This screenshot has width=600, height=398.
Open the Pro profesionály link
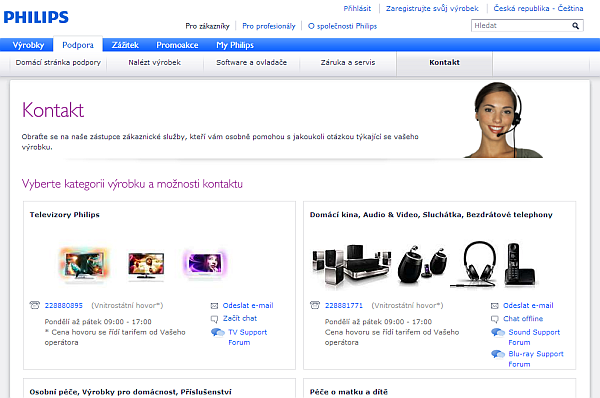coord(269,26)
